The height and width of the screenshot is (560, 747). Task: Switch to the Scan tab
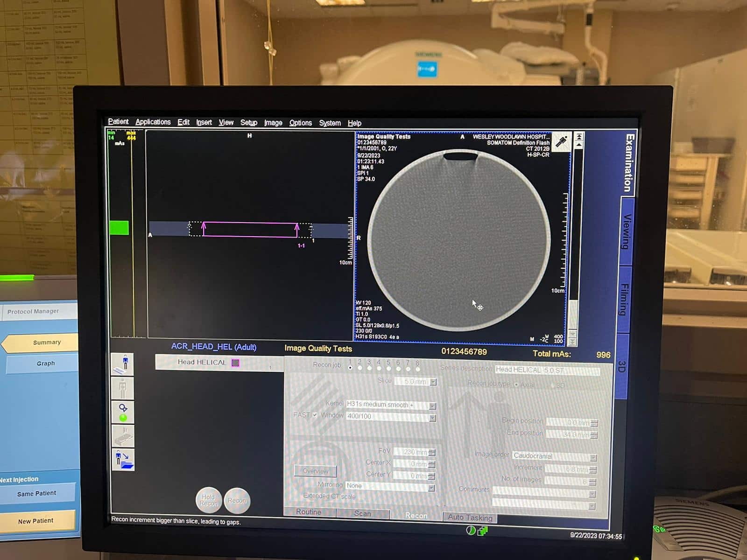pos(362,513)
